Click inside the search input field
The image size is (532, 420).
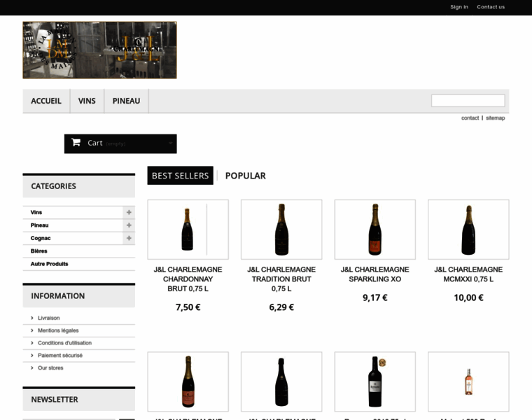point(468,101)
